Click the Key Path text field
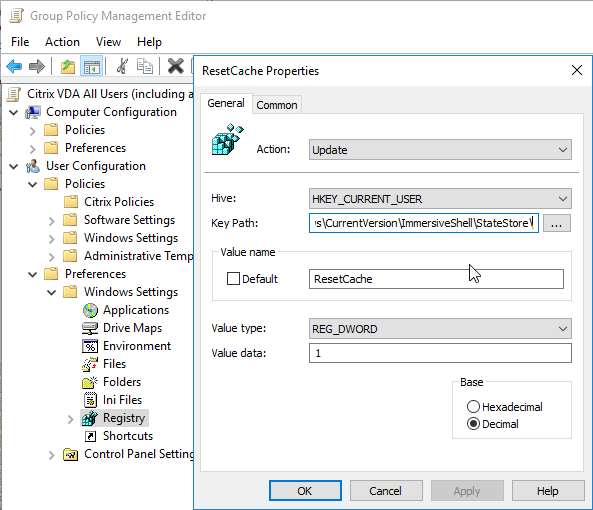 point(424,223)
